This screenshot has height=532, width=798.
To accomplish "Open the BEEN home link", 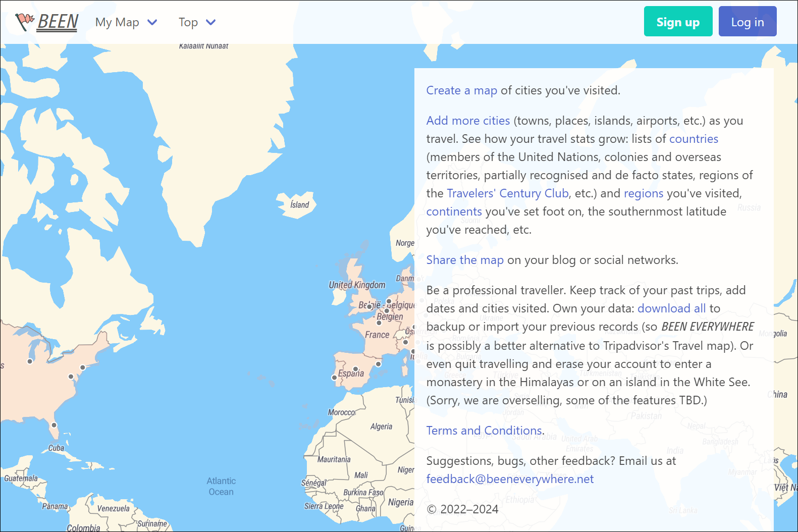I will (58, 22).
